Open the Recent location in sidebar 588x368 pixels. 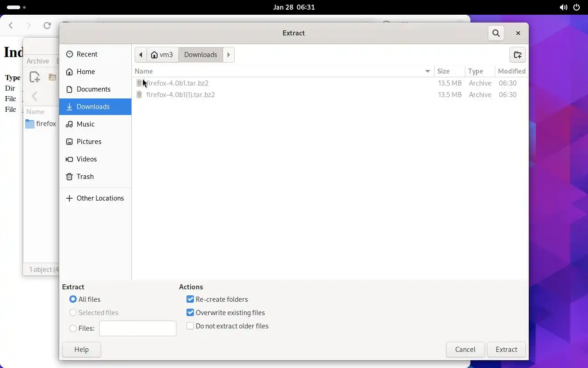click(x=95, y=54)
